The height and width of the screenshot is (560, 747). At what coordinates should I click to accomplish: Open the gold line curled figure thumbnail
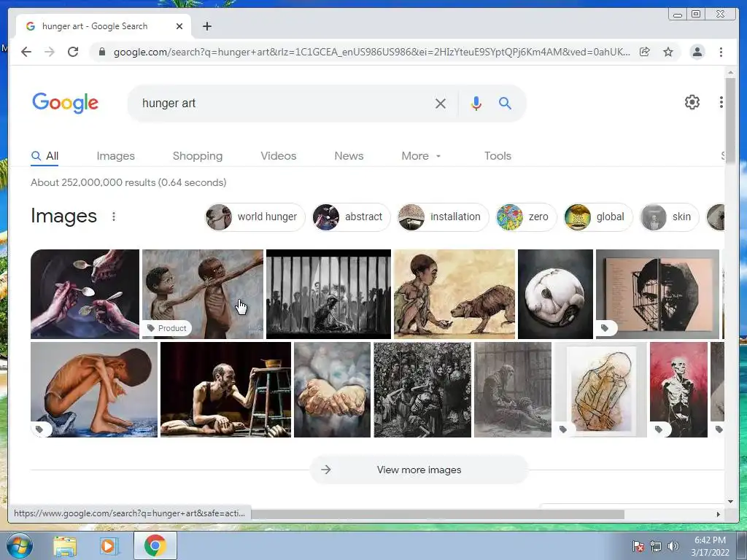[x=601, y=389]
